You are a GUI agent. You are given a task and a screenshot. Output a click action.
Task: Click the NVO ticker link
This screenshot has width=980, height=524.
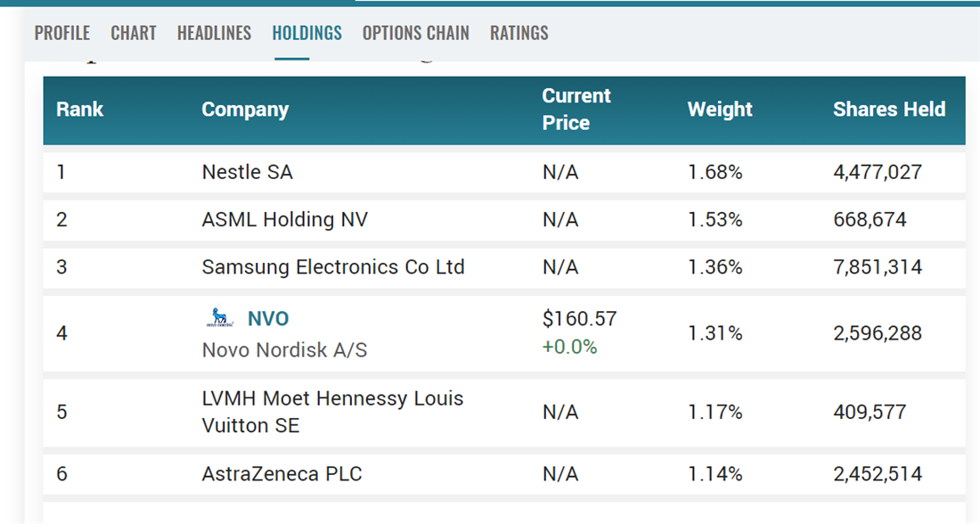[x=268, y=318]
